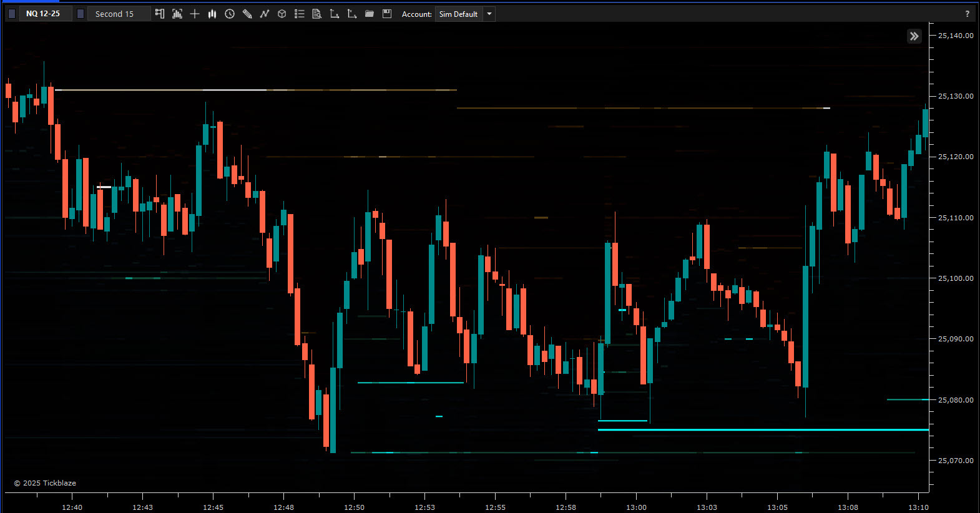Viewport: 980px width, 513px height.
Task: Click the save floppy disk icon
Action: 387,14
